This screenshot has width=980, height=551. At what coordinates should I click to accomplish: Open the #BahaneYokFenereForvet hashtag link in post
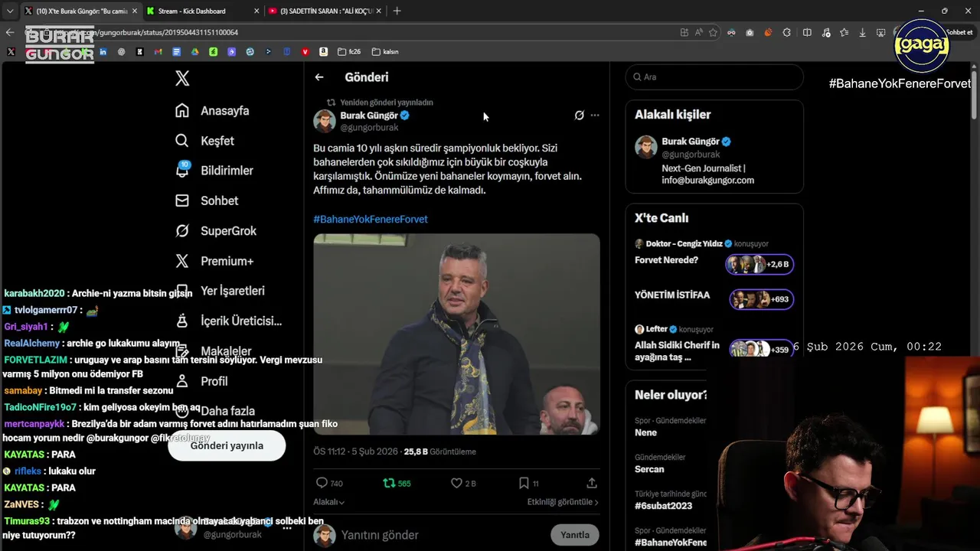pyautogui.click(x=371, y=219)
